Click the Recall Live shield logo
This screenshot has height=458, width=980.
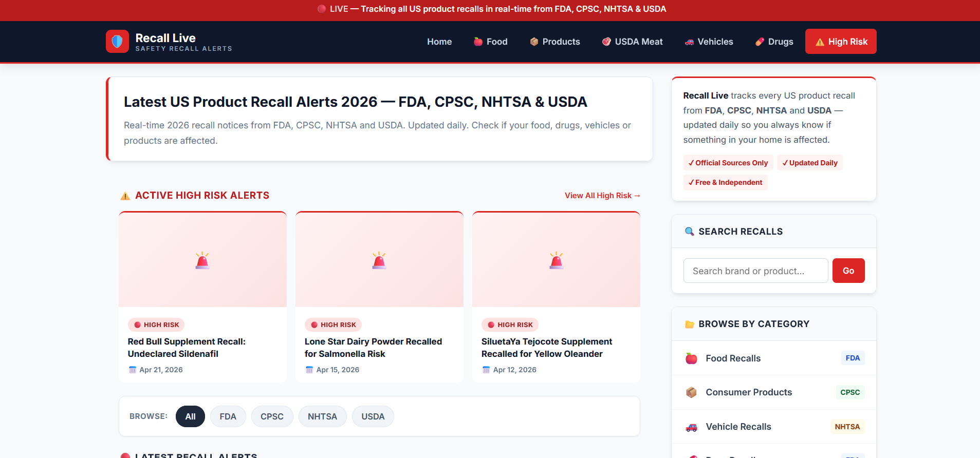click(x=117, y=41)
